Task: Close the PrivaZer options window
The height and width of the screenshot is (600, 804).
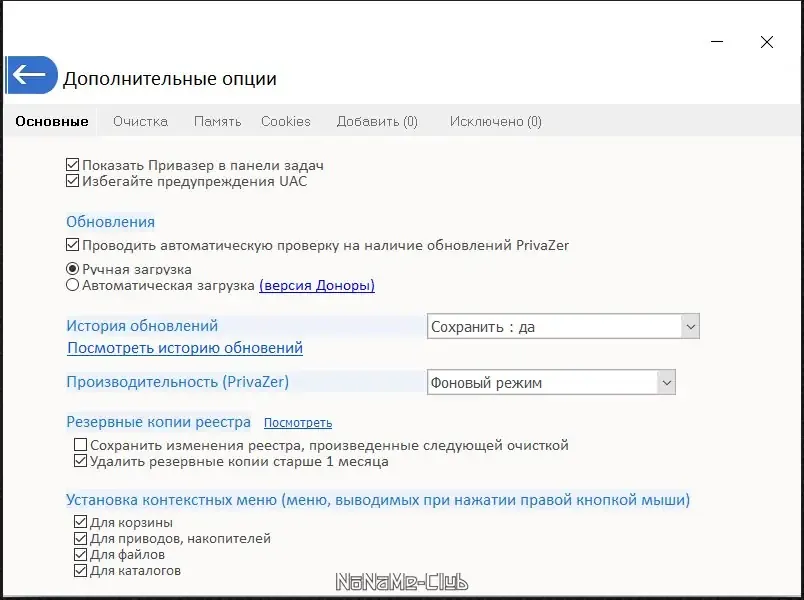Action: pos(767,42)
